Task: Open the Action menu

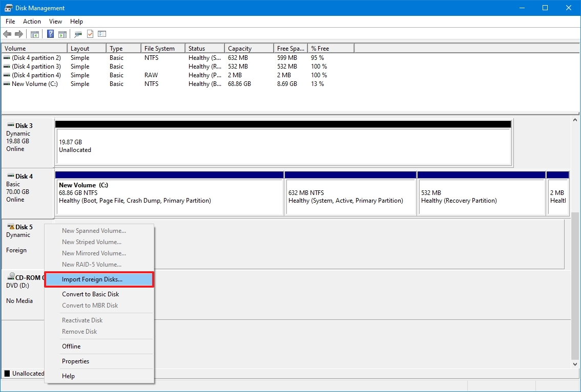Action: coord(32,21)
